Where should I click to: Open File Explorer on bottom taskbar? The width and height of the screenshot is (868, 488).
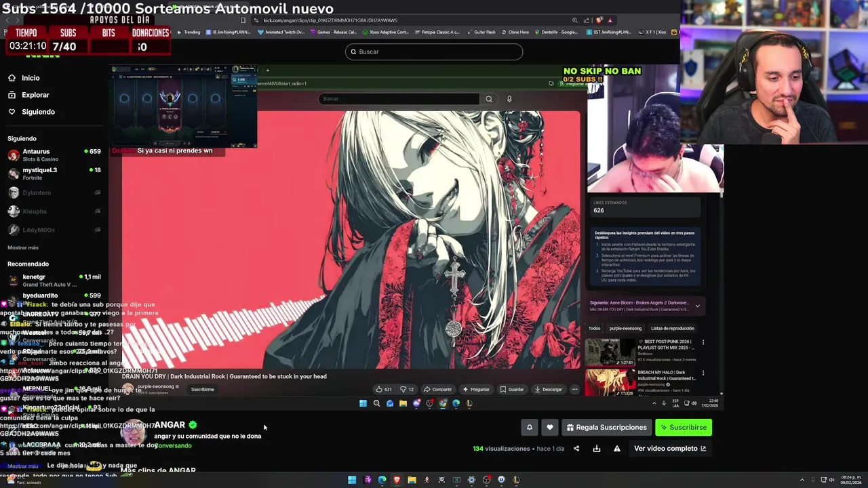click(412, 480)
